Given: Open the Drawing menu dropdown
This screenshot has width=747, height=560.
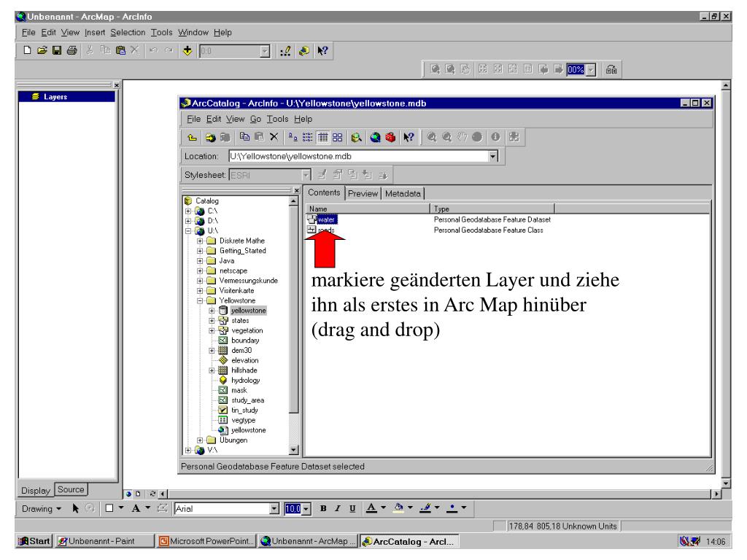Looking at the screenshot, I should click(x=42, y=508).
